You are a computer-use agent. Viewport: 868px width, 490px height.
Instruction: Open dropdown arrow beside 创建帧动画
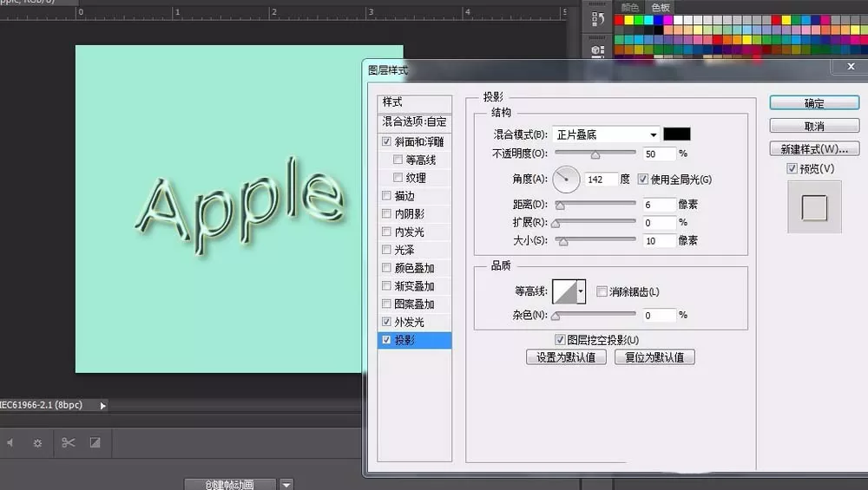pos(286,485)
